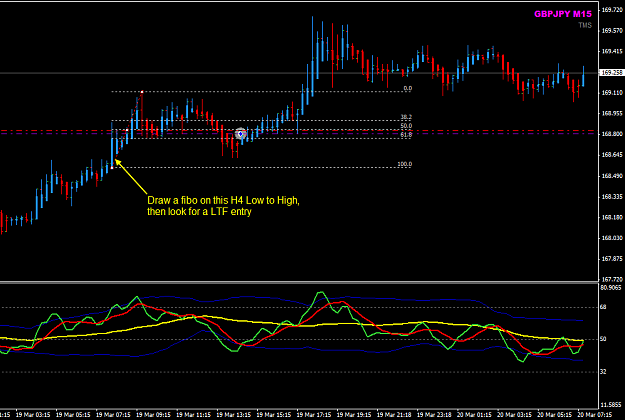Click the 19 Mar 09:15 time label
625x420 pixels.
pyautogui.click(x=153, y=414)
